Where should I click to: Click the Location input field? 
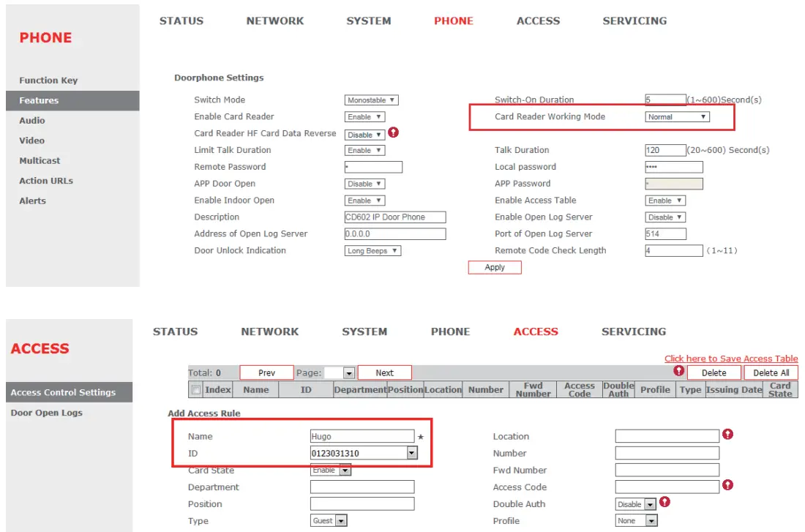[667, 436]
